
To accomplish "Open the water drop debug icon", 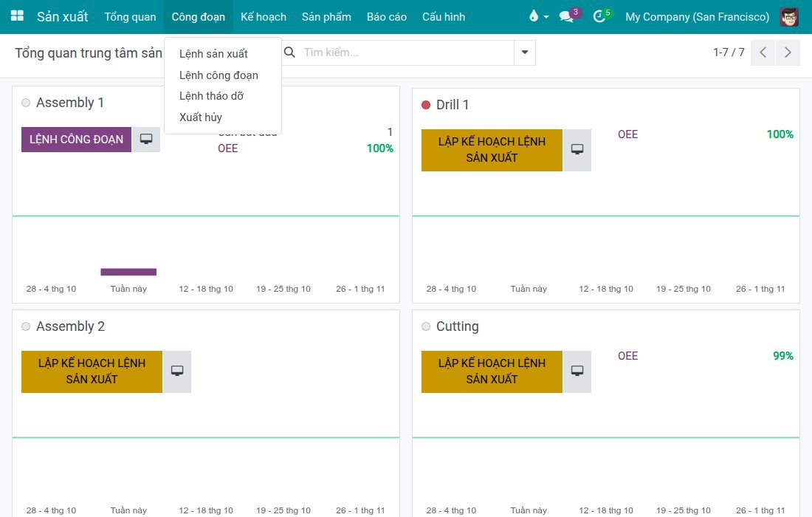I will click(539, 16).
